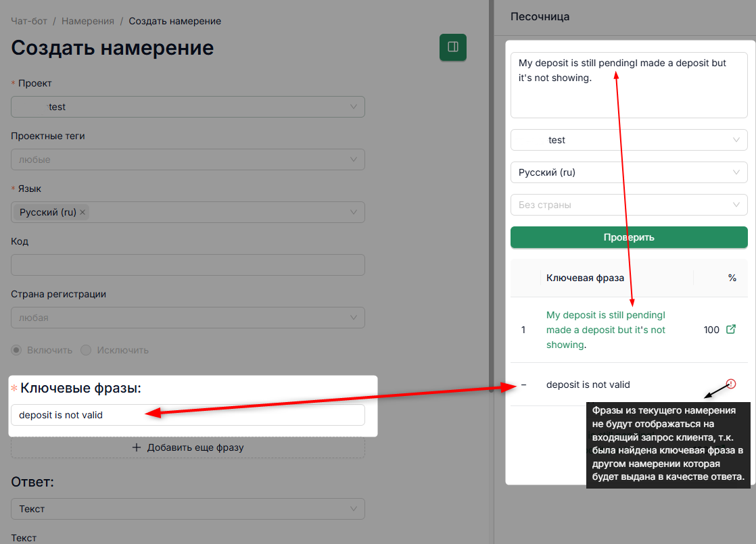Click the red warning circle icon
The width and height of the screenshot is (756, 544).
click(x=731, y=384)
